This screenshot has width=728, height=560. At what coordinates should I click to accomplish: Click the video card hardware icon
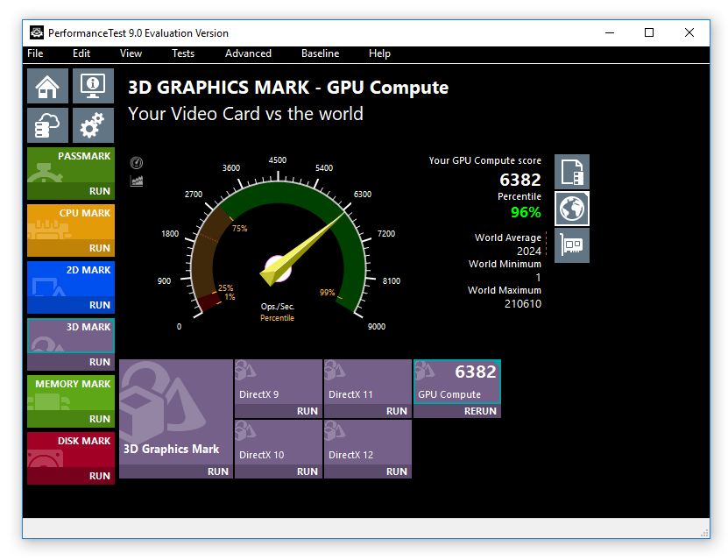pyautogui.click(x=572, y=245)
